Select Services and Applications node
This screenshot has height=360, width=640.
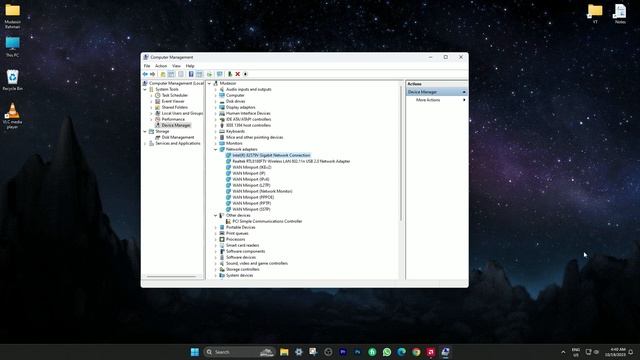(x=178, y=143)
